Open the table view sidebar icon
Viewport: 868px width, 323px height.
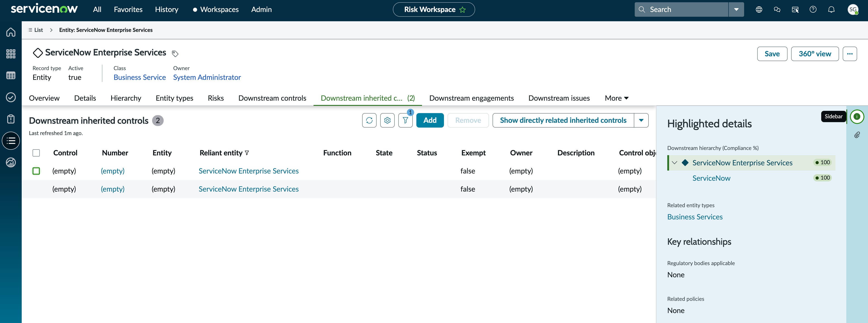11,76
